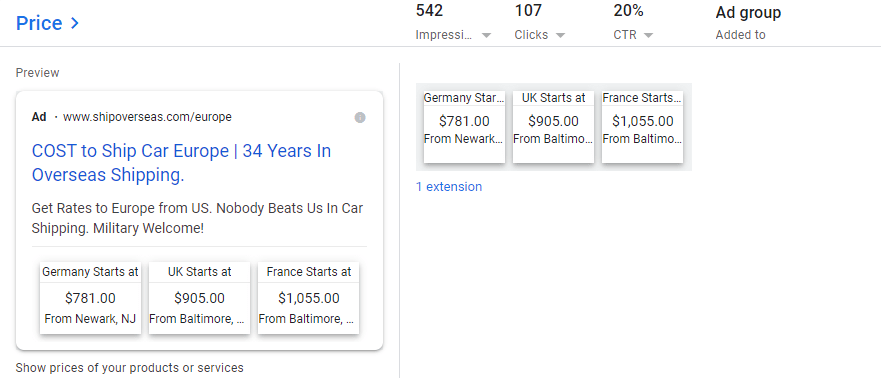
Task: Click the France $1,055.00 card in extension panel
Action: [642, 126]
